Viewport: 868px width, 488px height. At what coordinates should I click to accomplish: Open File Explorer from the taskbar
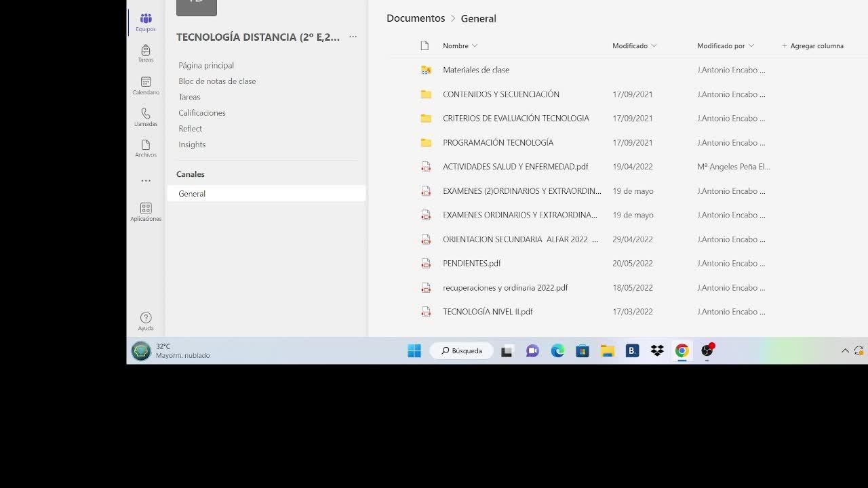(x=608, y=350)
